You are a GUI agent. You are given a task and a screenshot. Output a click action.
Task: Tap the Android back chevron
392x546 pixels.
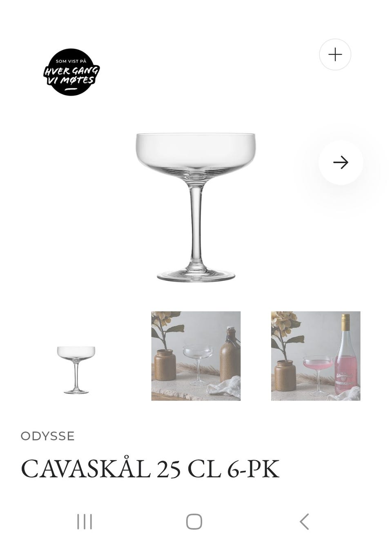pos(304,522)
